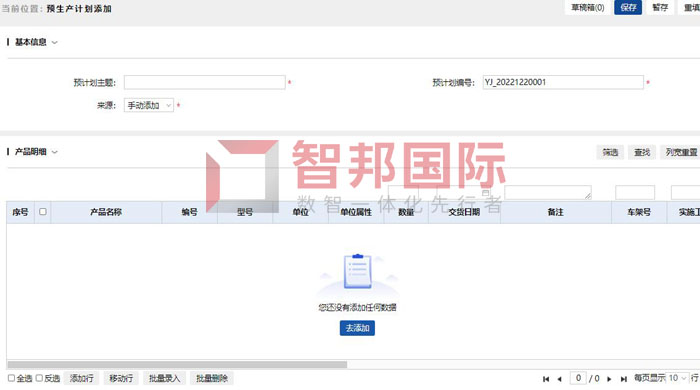The height and width of the screenshot is (390, 700).
Task: Click the 批量删除 batch delete button
Action: [212, 378]
